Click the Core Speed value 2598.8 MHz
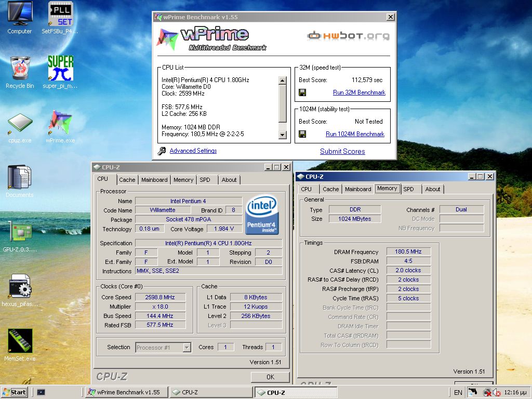Image resolution: width=532 pixels, height=399 pixels. pyautogui.click(x=160, y=297)
